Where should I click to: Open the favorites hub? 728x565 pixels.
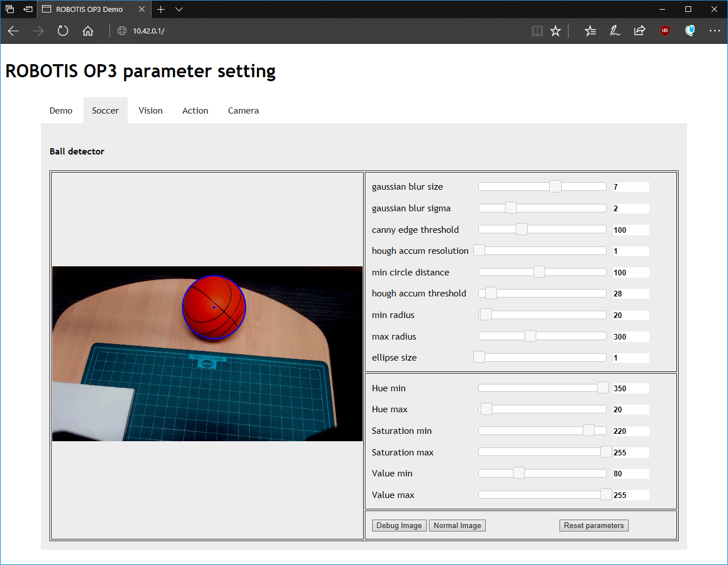pos(590,31)
